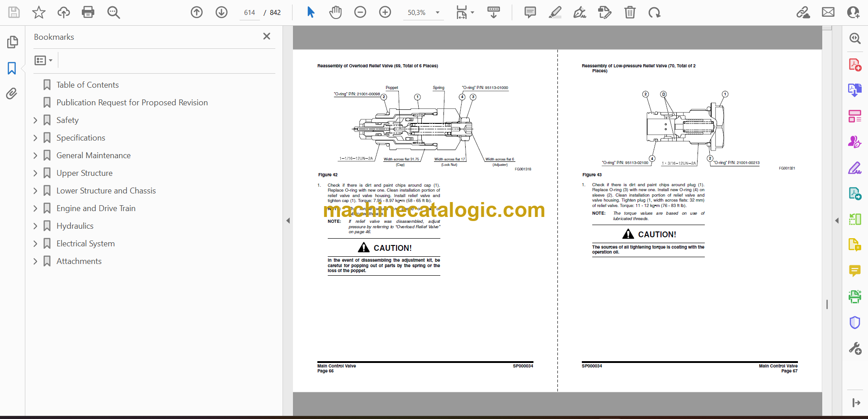Select the Upper Structure bookmark label
This screenshot has height=419, width=868.
[x=85, y=173]
